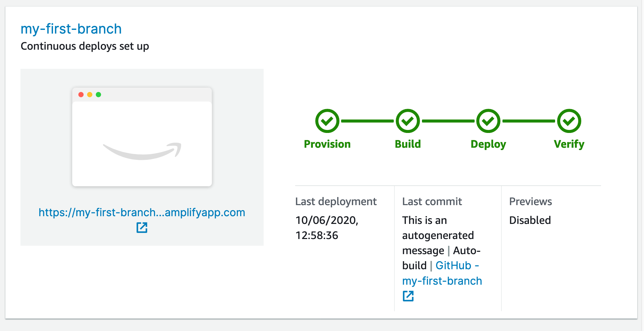Open the app preview thumbnail
The height and width of the screenshot is (331, 644).
(142, 137)
